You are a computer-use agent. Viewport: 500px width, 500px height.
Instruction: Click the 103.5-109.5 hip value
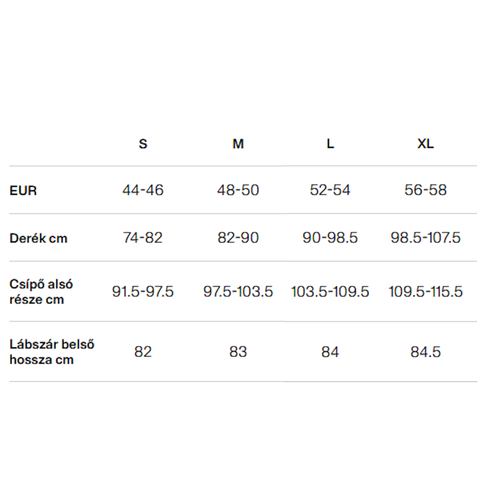click(x=330, y=292)
